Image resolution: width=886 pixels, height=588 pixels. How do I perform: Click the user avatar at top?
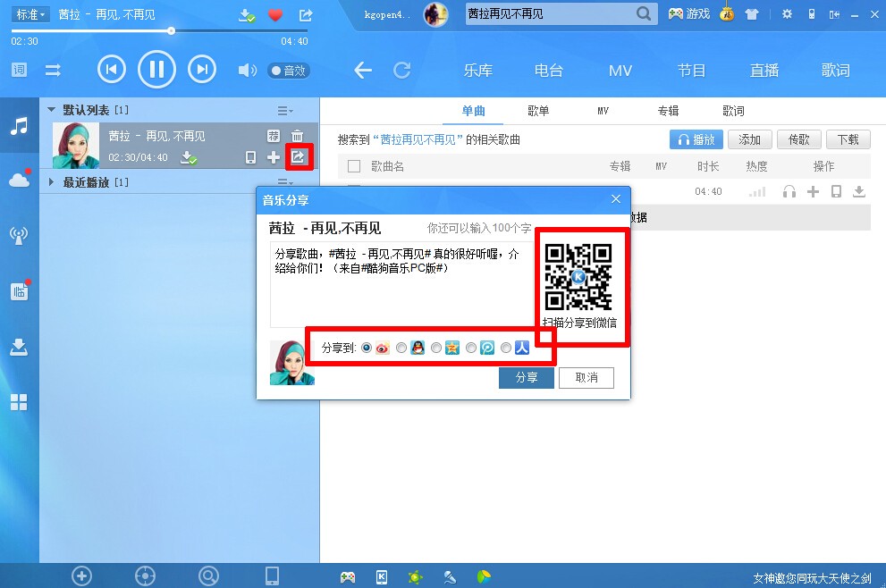(x=435, y=14)
